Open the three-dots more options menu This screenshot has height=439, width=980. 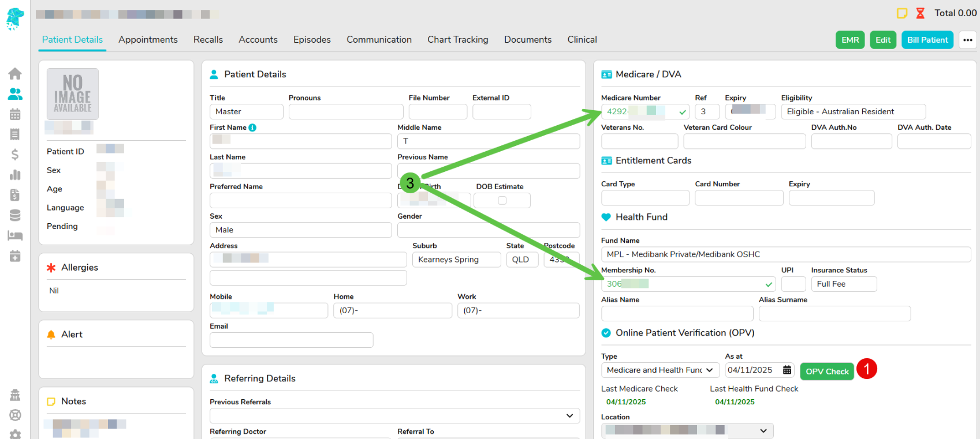coord(968,40)
